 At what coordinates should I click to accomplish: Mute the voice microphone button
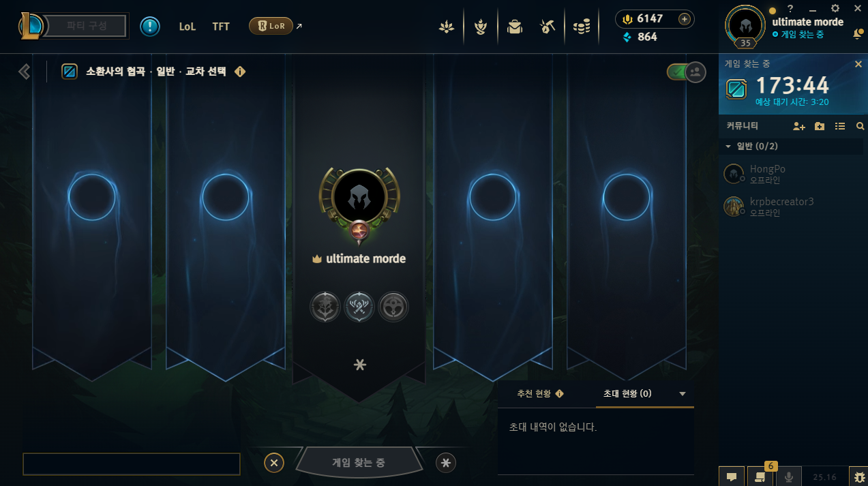[789, 477]
